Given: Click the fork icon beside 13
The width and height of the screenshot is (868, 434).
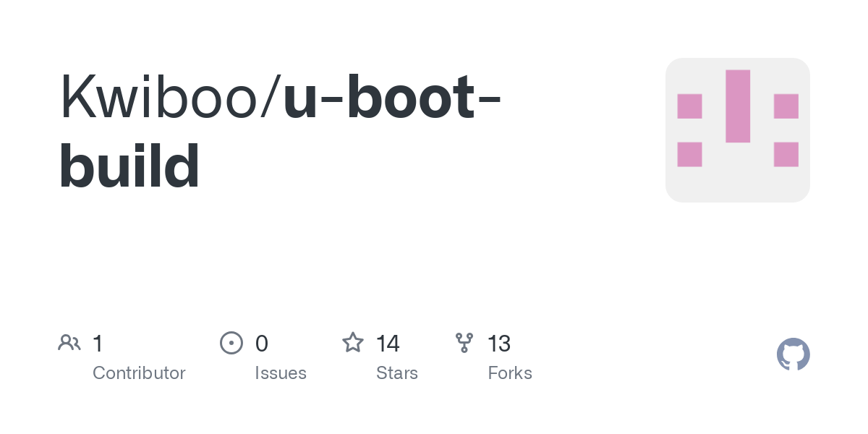Looking at the screenshot, I should click(x=464, y=343).
